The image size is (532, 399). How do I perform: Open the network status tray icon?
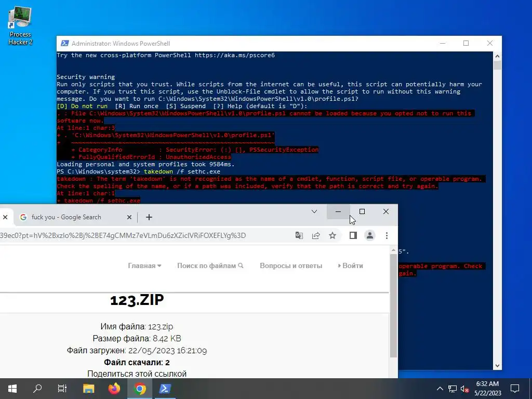click(453, 389)
